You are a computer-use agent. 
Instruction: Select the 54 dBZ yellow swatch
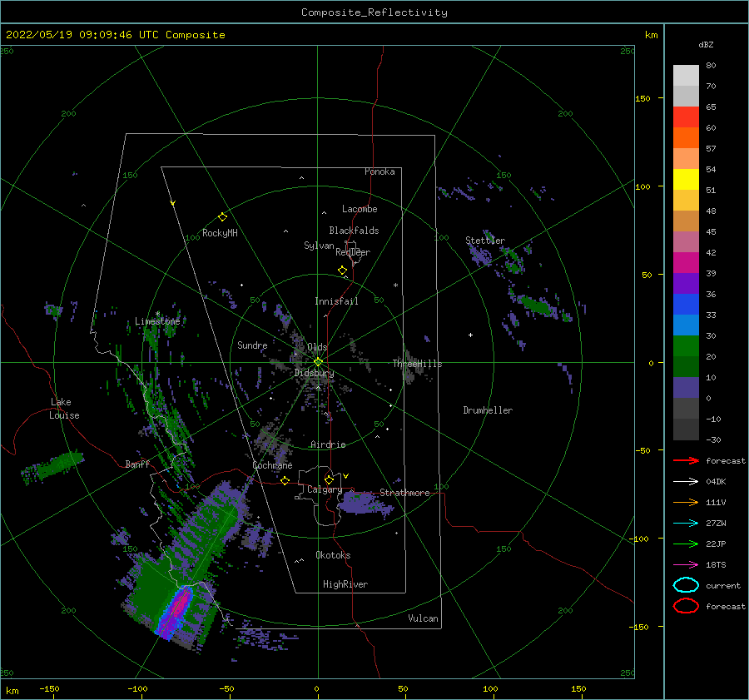pos(686,179)
